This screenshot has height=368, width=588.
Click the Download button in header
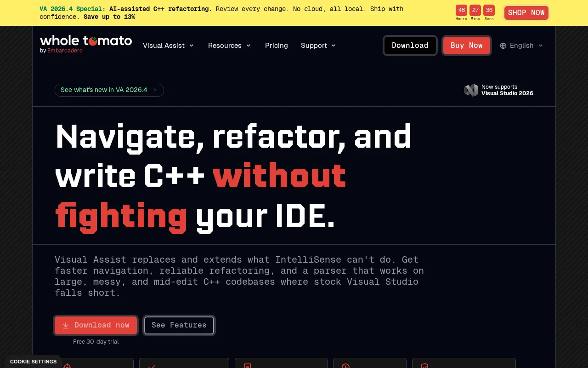tap(410, 46)
